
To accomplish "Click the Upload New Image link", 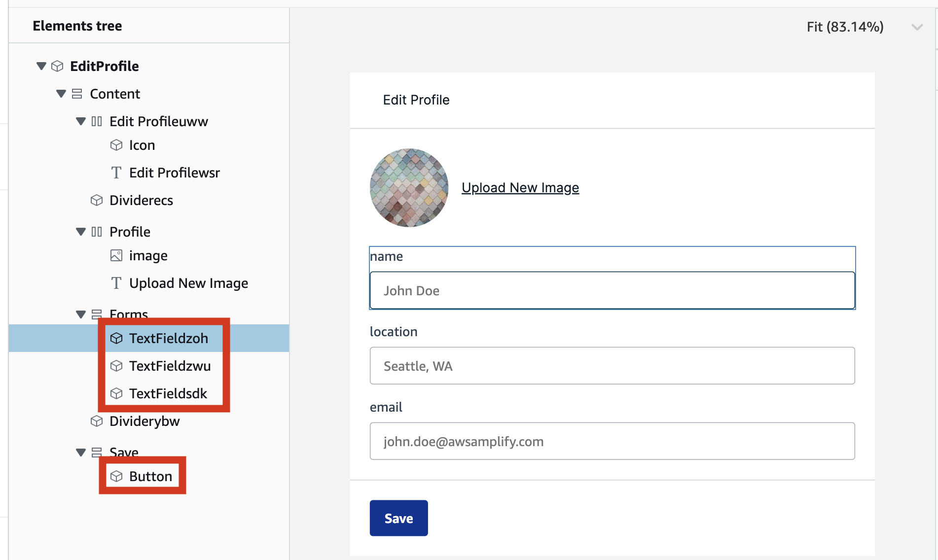I will tap(520, 188).
